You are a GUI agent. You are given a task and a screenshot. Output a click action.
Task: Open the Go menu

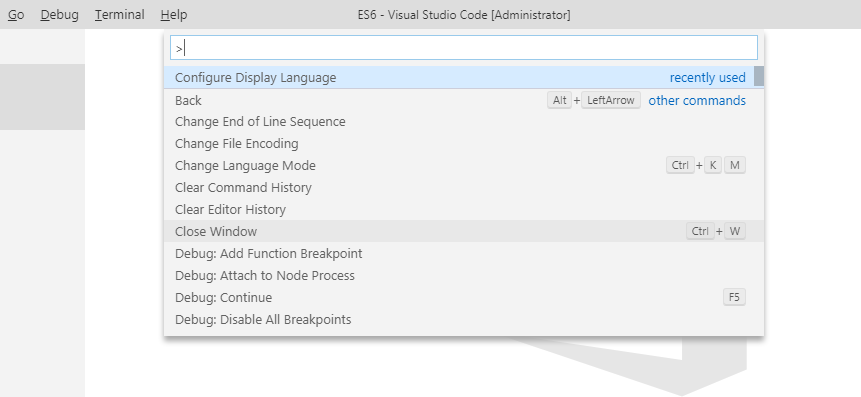click(16, 15)
